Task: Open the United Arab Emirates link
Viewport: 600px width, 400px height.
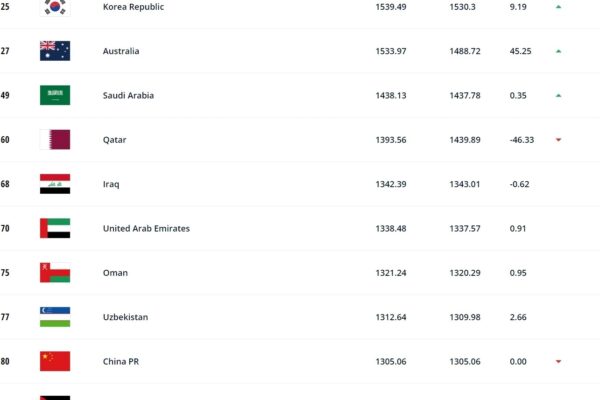Action: click(x=146, y=229)
